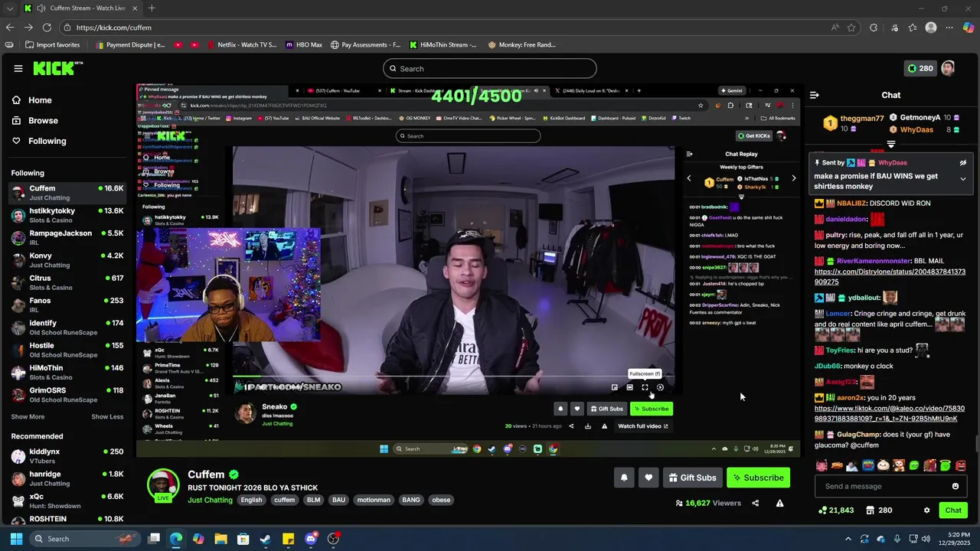Viewport: 980px width, 551px height.
Task: Select the obese tag
Action: pos(441,500)
